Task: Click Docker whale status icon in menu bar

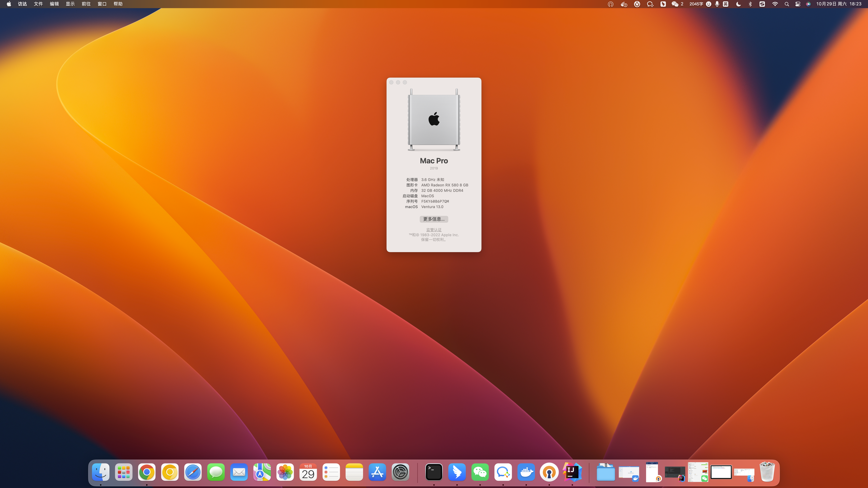Action: [x=624, y=4]
